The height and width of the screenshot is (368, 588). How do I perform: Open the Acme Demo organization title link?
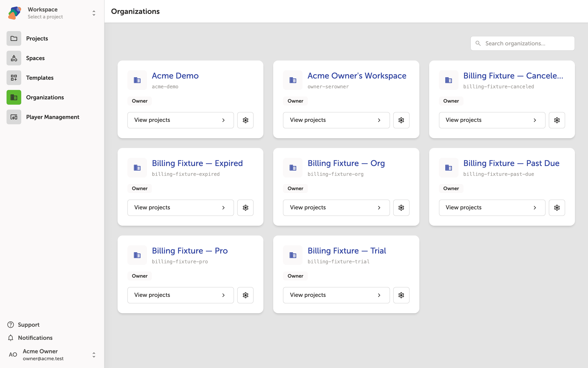175,76
